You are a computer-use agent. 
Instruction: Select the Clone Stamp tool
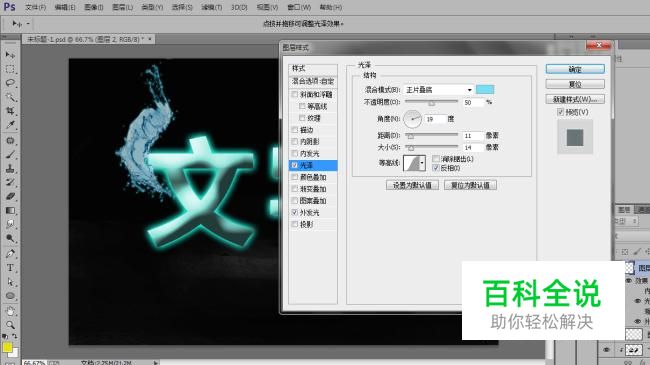10,169
